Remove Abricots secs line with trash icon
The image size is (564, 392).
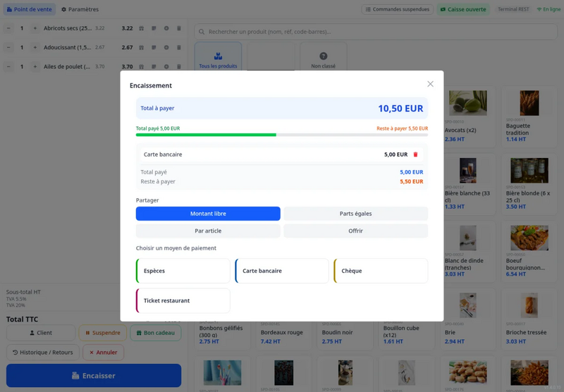pyautogui.click(x=179, y=28)
